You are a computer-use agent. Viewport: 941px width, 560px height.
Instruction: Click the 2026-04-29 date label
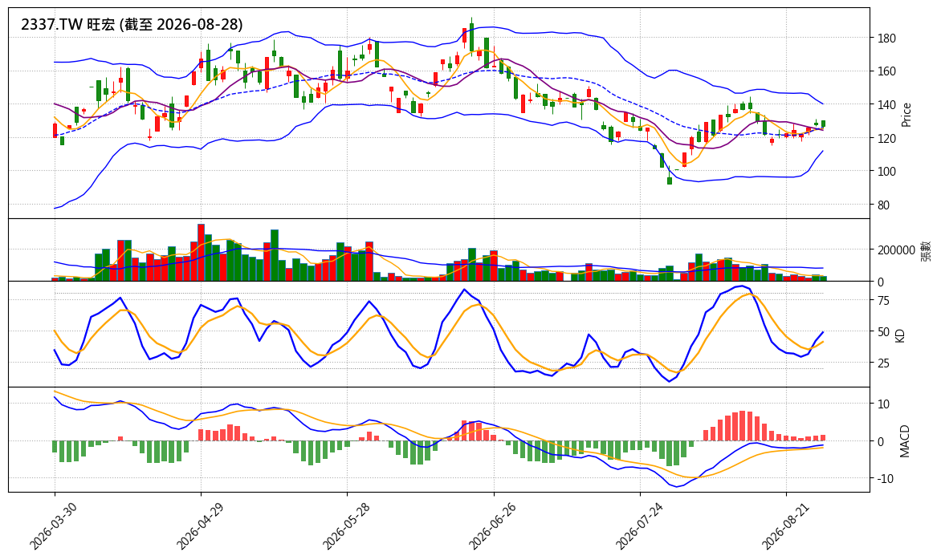point(200,526)
